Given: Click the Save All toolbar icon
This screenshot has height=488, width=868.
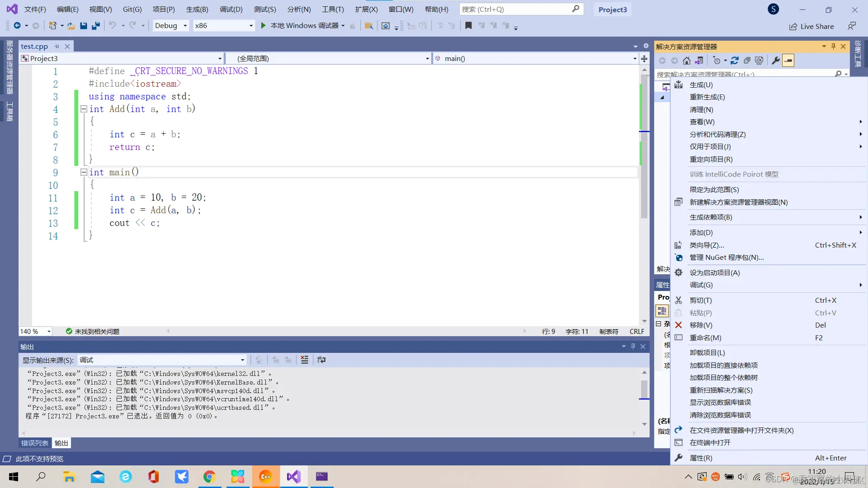Looking at the screenshot, I should pyautogui.click(x=96, y=26).
